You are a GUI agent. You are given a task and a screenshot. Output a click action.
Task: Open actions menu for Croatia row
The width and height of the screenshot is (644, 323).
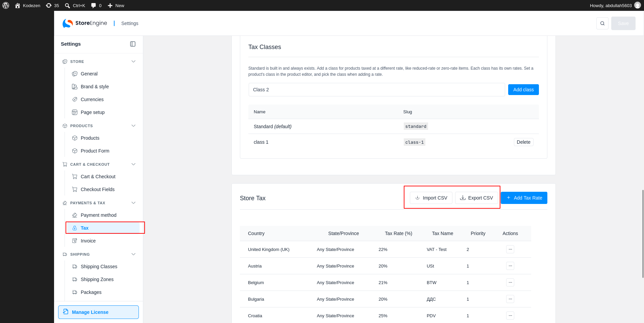pos(510,316)
